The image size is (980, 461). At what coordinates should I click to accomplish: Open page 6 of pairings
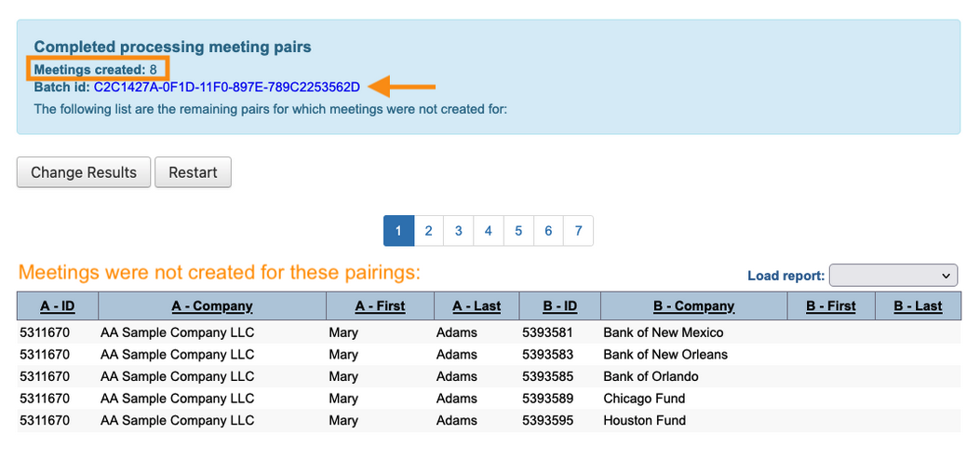[x=548, y=231]
